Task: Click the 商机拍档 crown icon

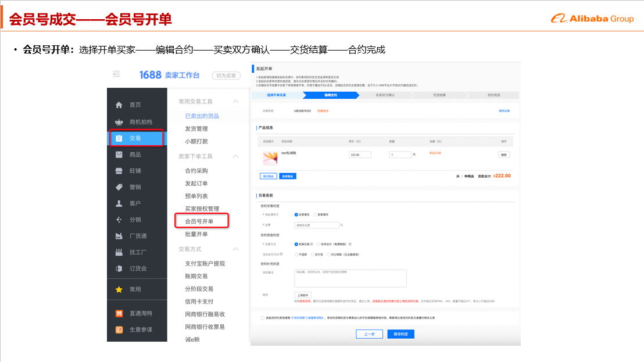Action: click(119, 122)
